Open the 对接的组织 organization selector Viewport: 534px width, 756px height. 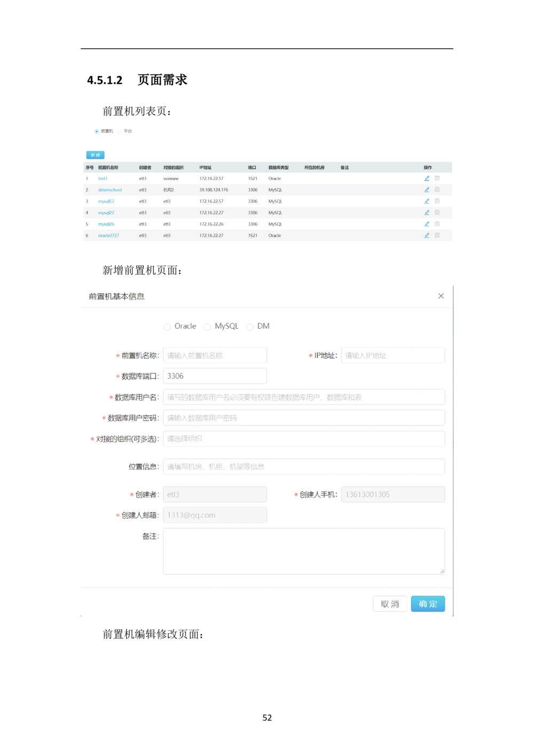[303, 438]
